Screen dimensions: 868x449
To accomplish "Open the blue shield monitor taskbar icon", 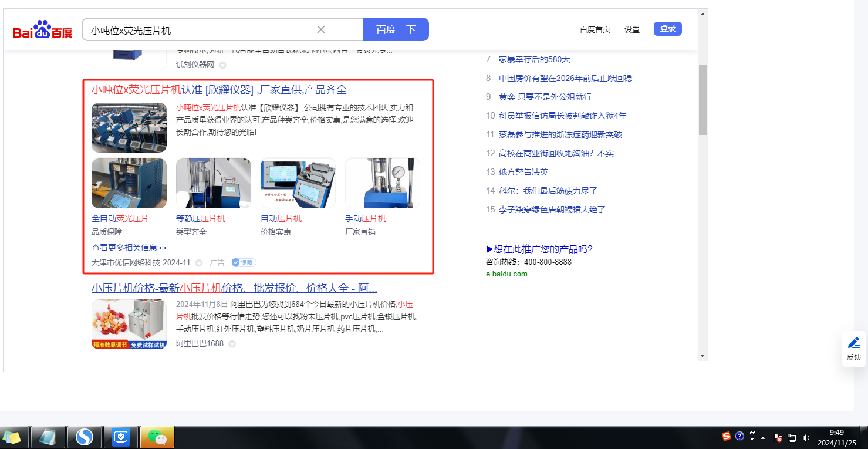I will click(x=121, y=437).
